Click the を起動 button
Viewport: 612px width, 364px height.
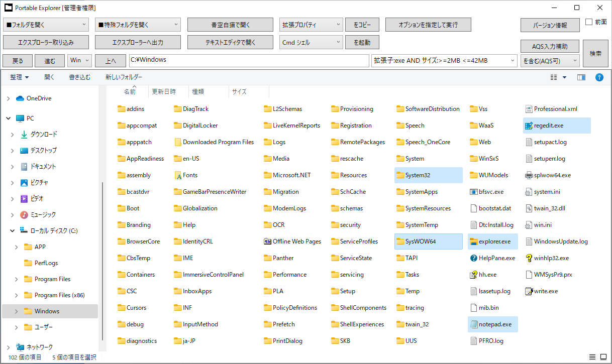[x=362, y=42]
